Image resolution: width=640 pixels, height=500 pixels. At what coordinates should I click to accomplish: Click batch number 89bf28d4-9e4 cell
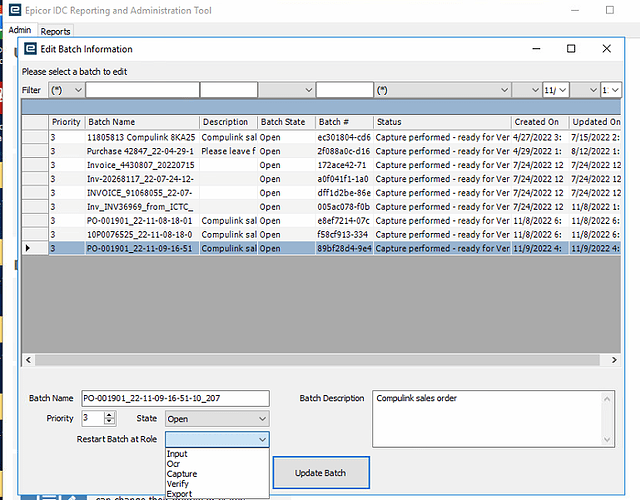tap(344, 249)
